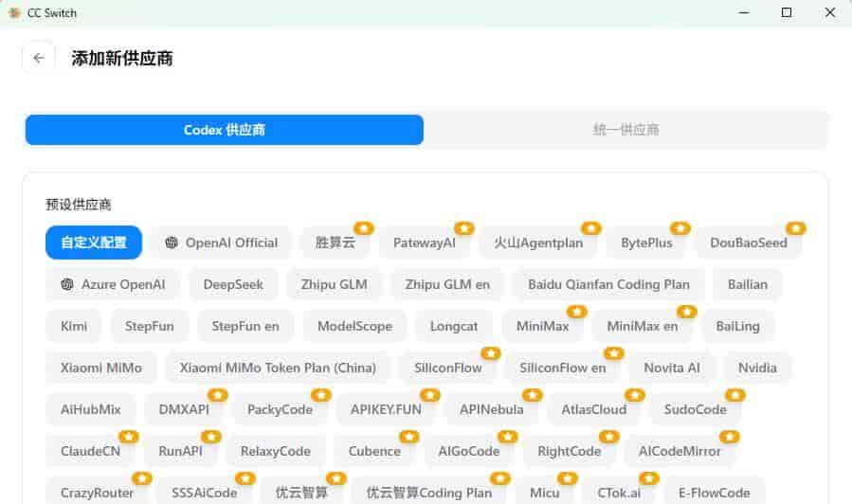This screenshot has height=504, width=852.
Task: Switch to 统一供应商 tab
Action: pos(625,130)
